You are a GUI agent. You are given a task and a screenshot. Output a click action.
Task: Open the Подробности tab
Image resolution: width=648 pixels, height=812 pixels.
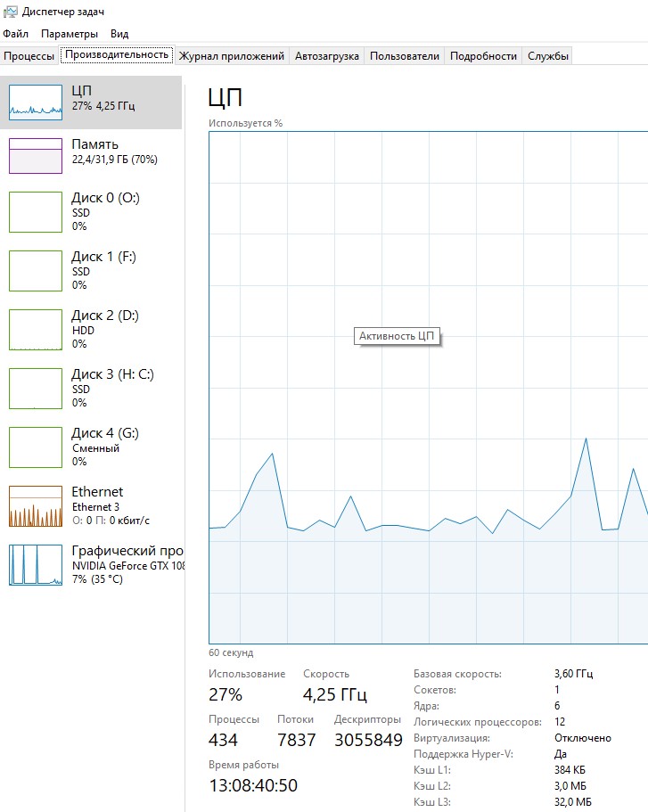pyautogui.click(x=483, y=56)
